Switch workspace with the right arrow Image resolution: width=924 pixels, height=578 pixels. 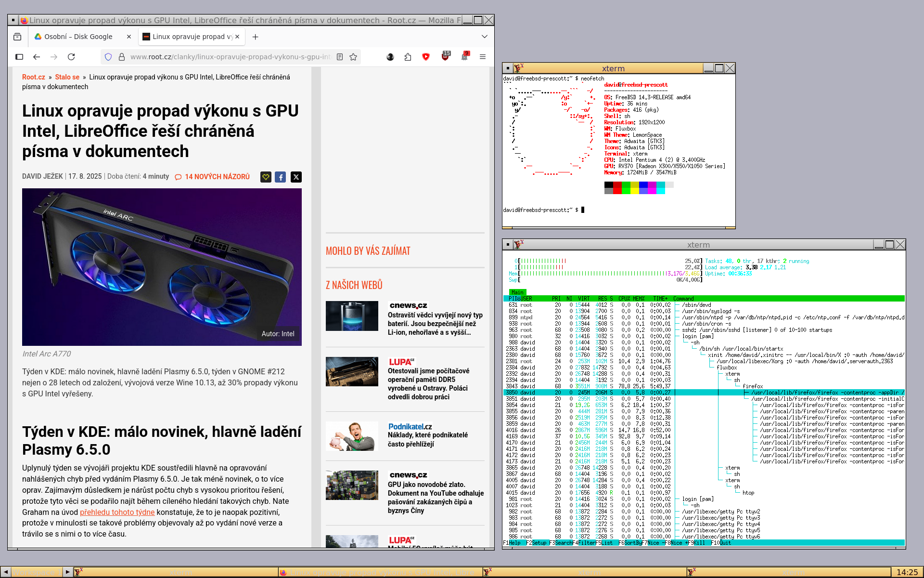[67, 572]
